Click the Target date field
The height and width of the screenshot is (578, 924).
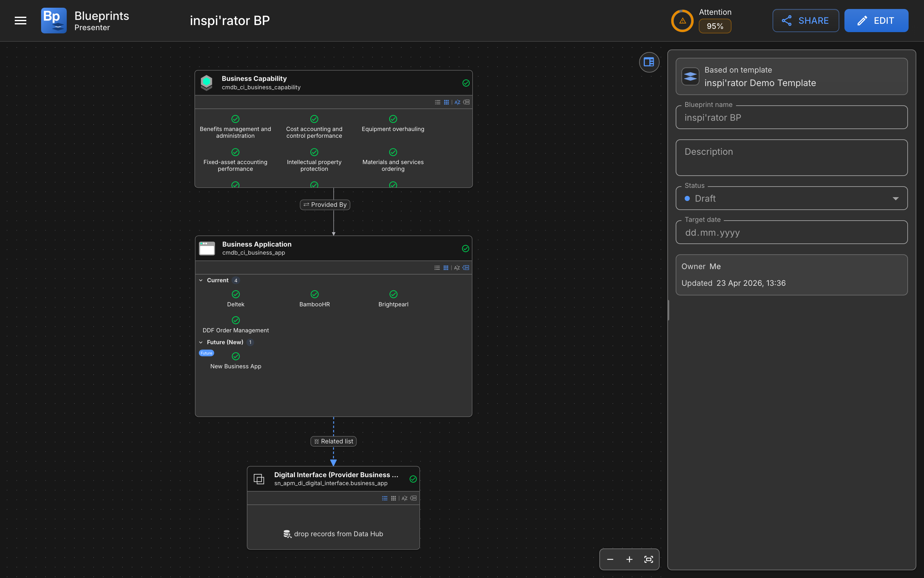click(x=791, y=232)
